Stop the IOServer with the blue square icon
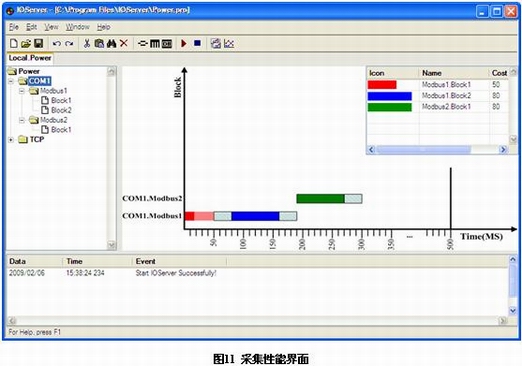The image size is (522, 366). click(x=197, y=43)
